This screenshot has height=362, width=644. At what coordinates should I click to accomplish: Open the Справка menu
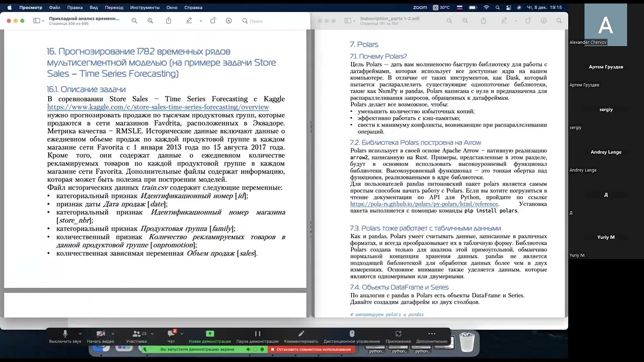[193, 8]
